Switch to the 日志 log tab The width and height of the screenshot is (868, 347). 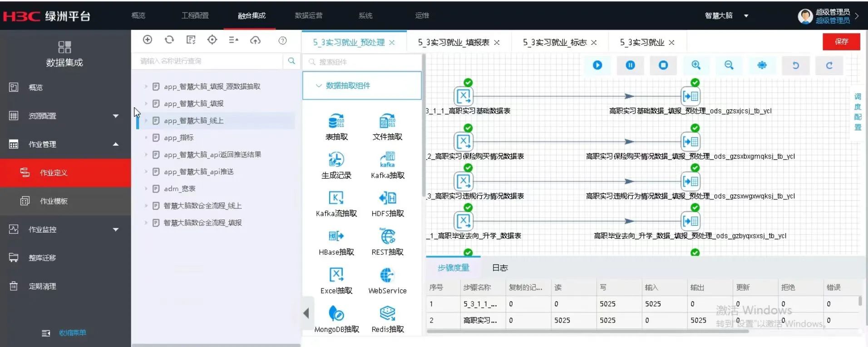500,268
